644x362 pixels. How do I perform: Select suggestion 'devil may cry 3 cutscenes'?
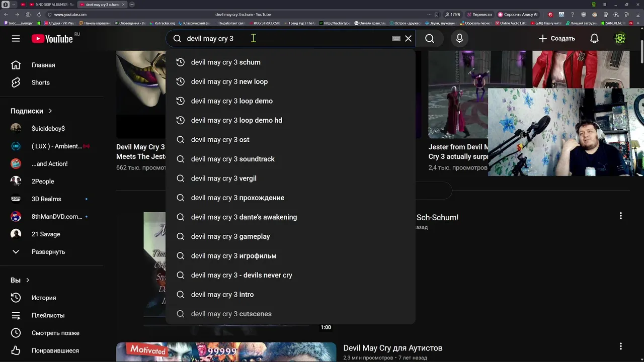[290, 314]
